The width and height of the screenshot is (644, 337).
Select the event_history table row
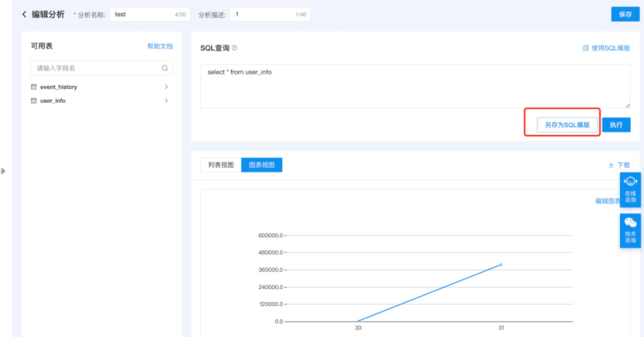[100, 87]
